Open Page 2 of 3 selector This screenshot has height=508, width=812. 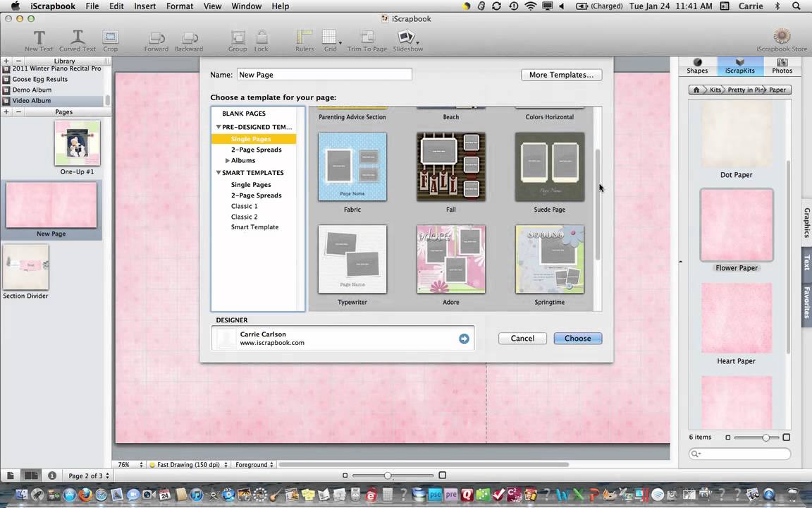point(89,476)
